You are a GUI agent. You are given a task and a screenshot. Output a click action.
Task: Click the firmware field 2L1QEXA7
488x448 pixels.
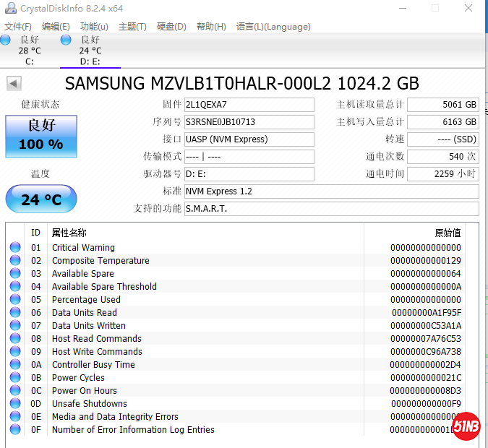249,105
